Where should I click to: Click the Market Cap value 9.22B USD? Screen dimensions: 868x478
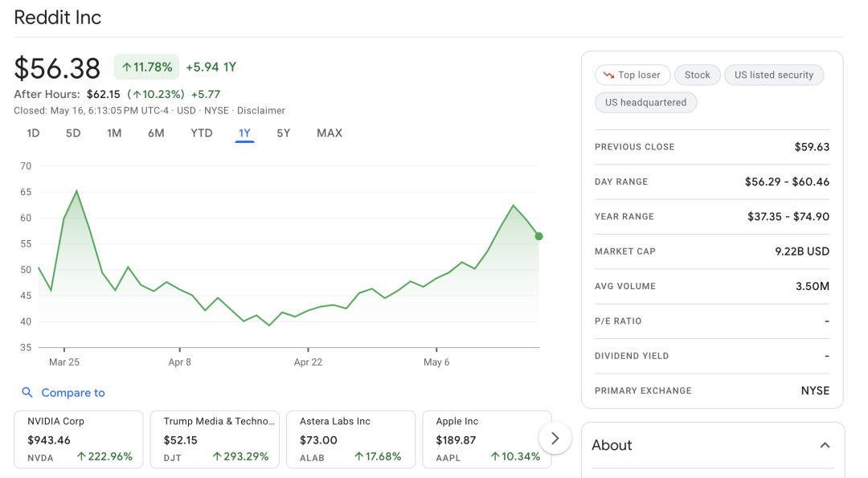[x=802, y=251]
